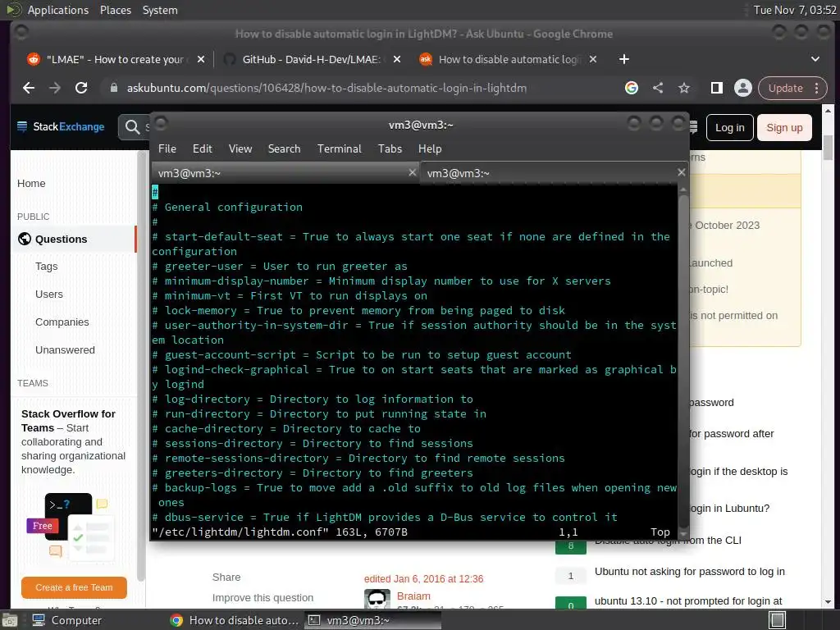Click the browser page scrollbar

tap(828, 148)
